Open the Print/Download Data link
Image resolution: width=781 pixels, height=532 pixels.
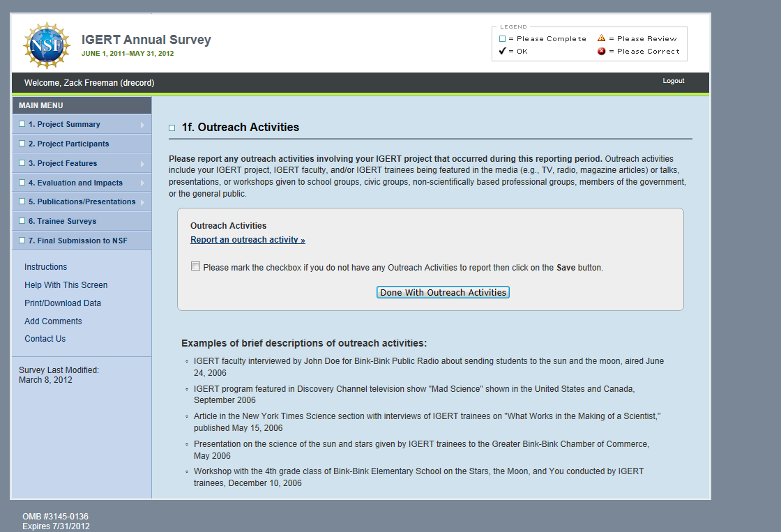coord(63,303)
